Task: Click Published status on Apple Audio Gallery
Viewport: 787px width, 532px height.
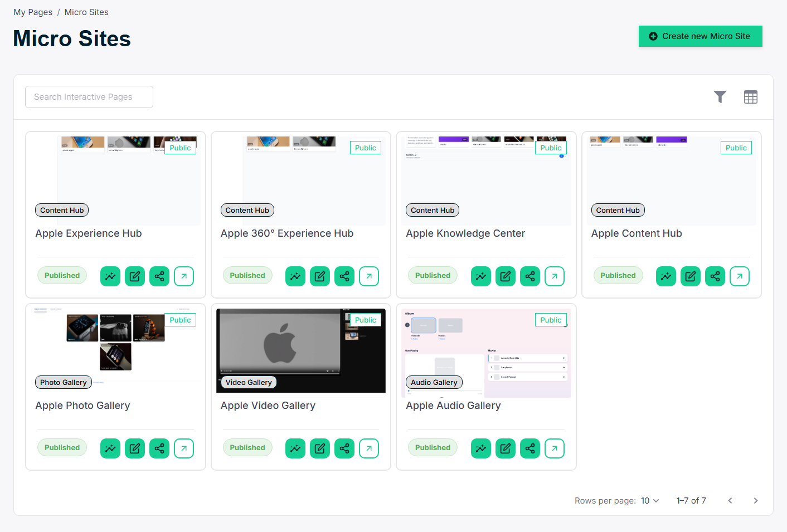Action: coord(433,448)
